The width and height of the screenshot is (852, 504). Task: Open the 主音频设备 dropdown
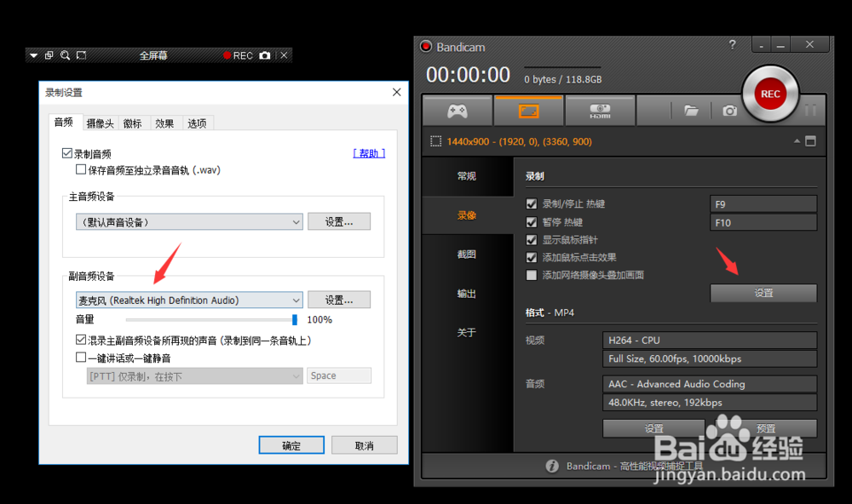[x=189, y=221]
